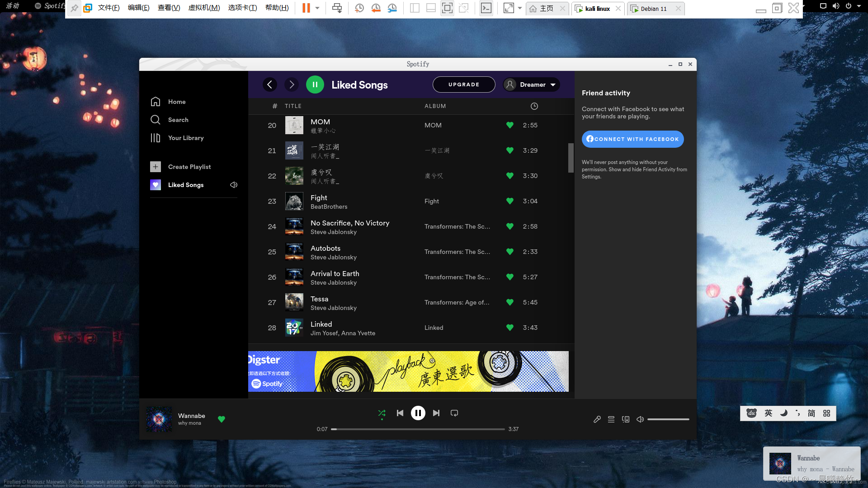
Task: Sort by the duration clock column icon
Action: [x=534, y=106]
